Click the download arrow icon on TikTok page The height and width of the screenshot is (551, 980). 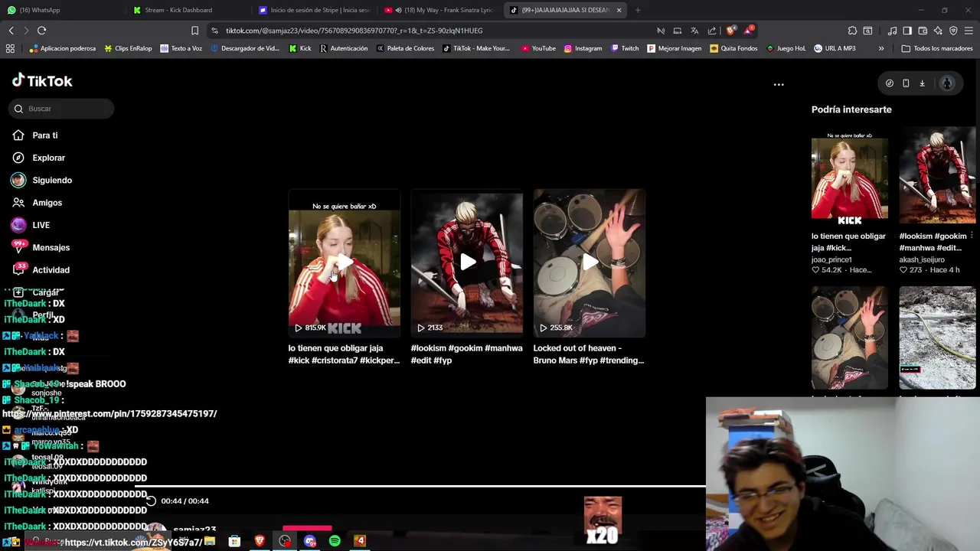pyautogui.click(x=922, y=83)
